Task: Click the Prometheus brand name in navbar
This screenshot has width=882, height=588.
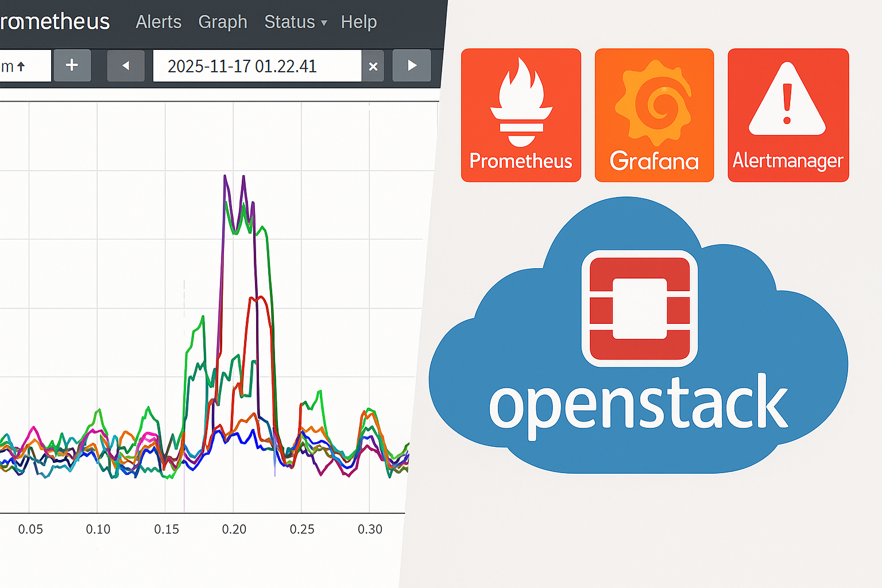Action: click(x=55, y=22)
